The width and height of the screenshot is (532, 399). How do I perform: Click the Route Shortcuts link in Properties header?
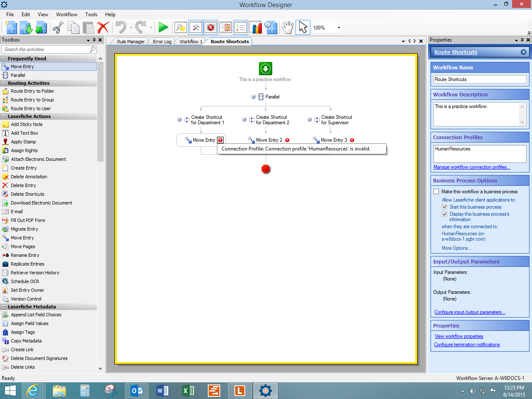(456, 52)
